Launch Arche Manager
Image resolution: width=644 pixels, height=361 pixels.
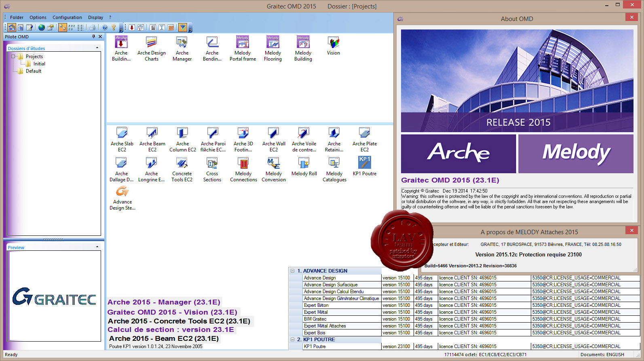pos(182,48)
